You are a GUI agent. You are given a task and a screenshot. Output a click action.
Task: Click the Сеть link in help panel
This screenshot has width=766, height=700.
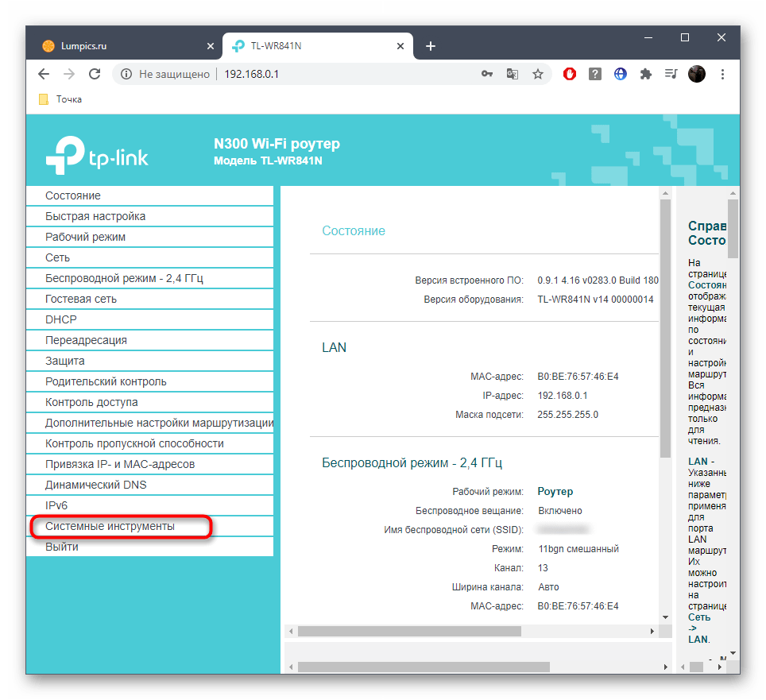coord(698,617)
